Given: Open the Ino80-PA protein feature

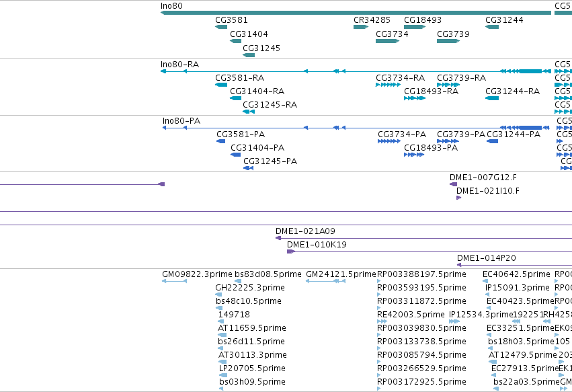Looking at the screenshot, I should click(356, 128).
